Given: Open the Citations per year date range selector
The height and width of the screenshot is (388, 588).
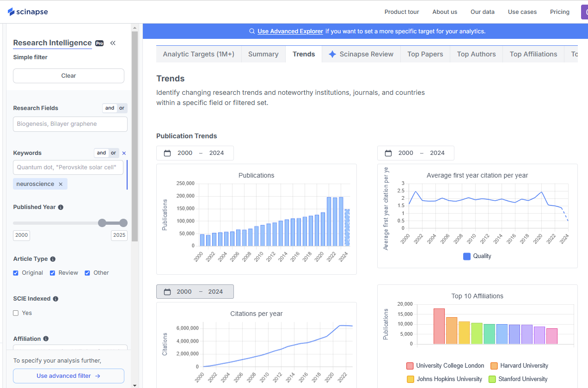Looking at the screenshot, I should tap(195, 291).
